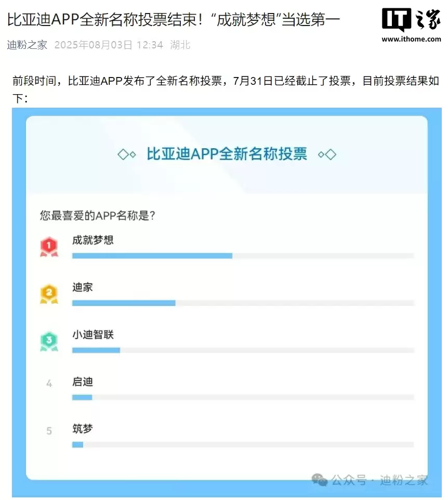This screenshot has height=500, width=448.
Task: Click the 成就梦想 vote progress bar
Action: click(x=243, y=255)
